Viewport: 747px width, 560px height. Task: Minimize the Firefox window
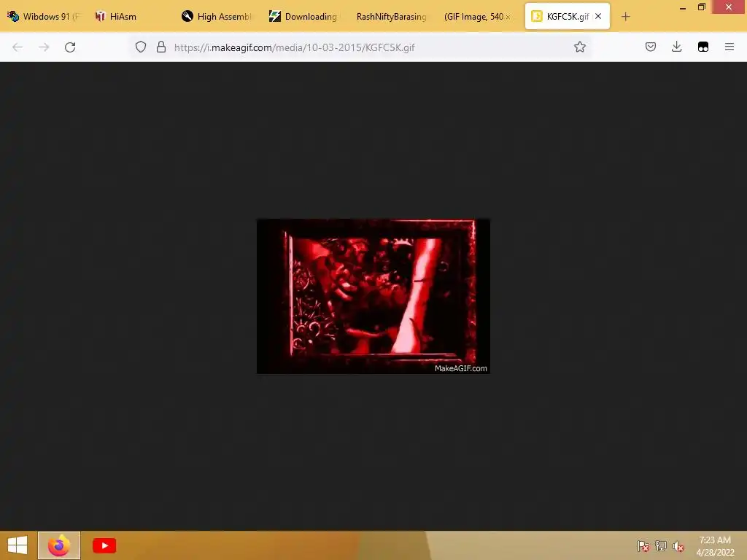pyautogui.click(x=683, y=7)
